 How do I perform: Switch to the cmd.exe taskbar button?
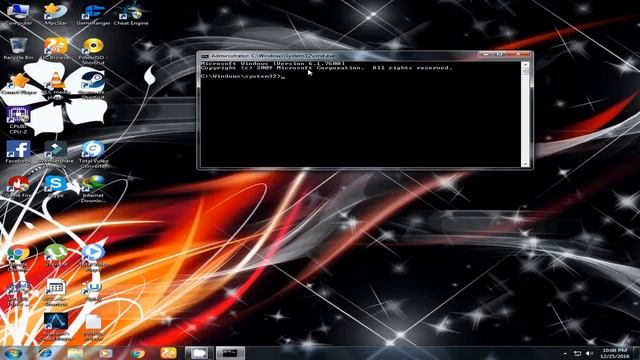tap(230, 353)
